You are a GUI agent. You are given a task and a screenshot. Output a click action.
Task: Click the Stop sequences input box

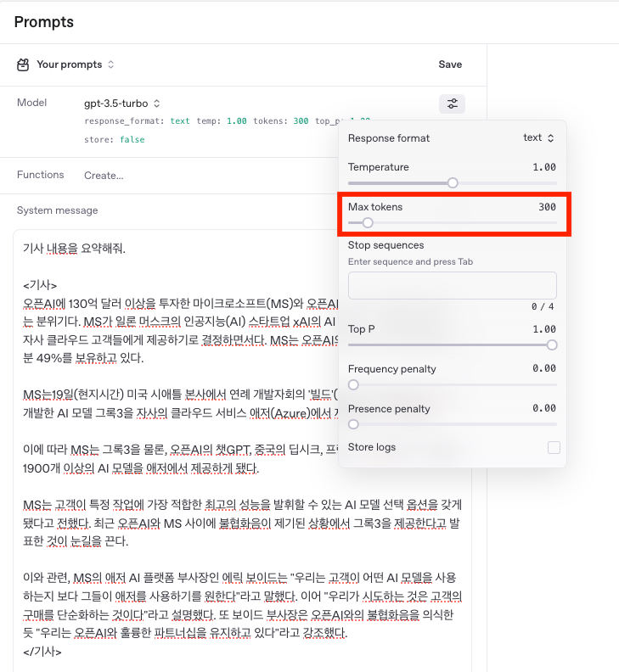tap(452, 285)
